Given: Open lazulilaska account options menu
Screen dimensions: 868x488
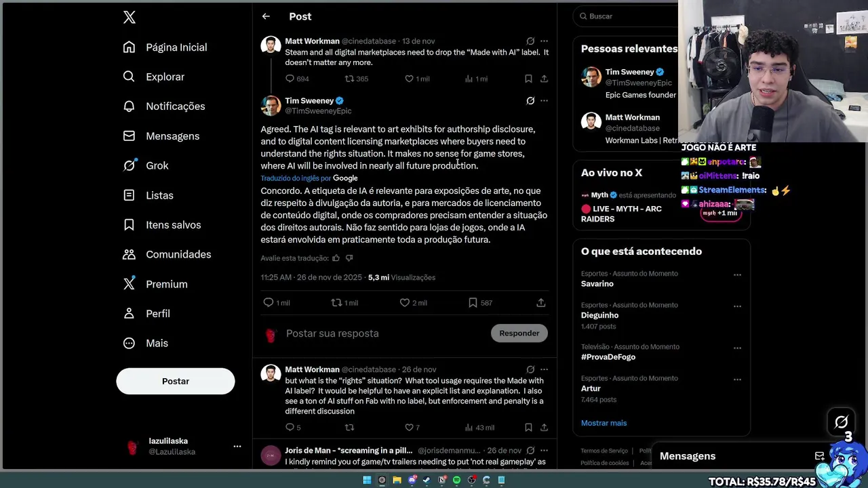Looking at the screenshot, I should (237, 446).
